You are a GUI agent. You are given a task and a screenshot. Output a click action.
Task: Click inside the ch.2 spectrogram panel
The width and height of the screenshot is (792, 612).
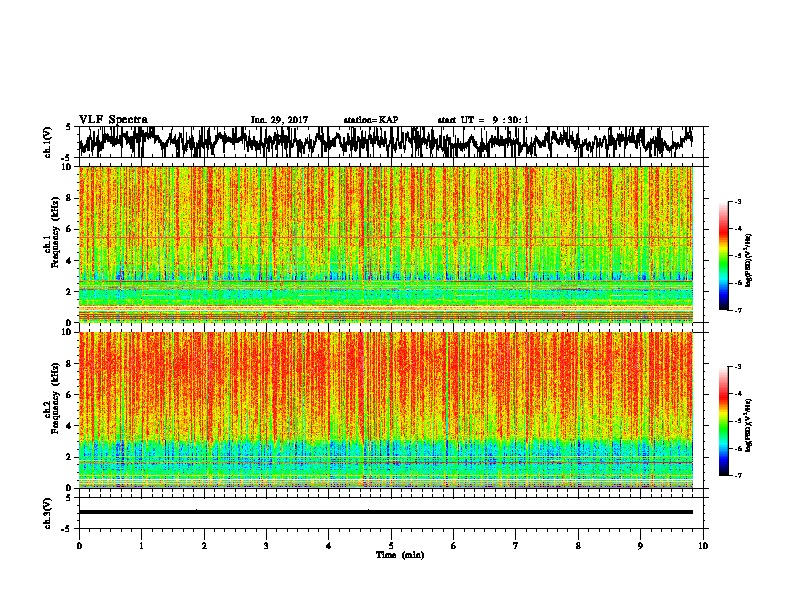385,410
